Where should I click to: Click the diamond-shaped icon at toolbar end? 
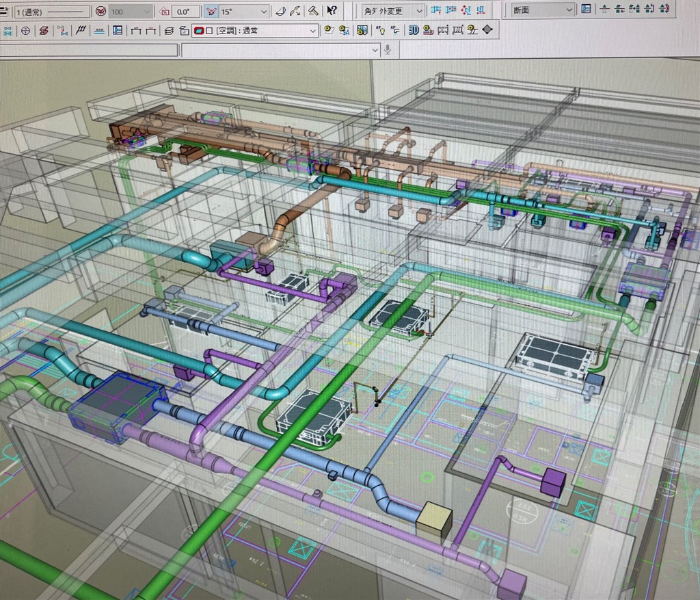pyautogui.click(x=487, y=30)
